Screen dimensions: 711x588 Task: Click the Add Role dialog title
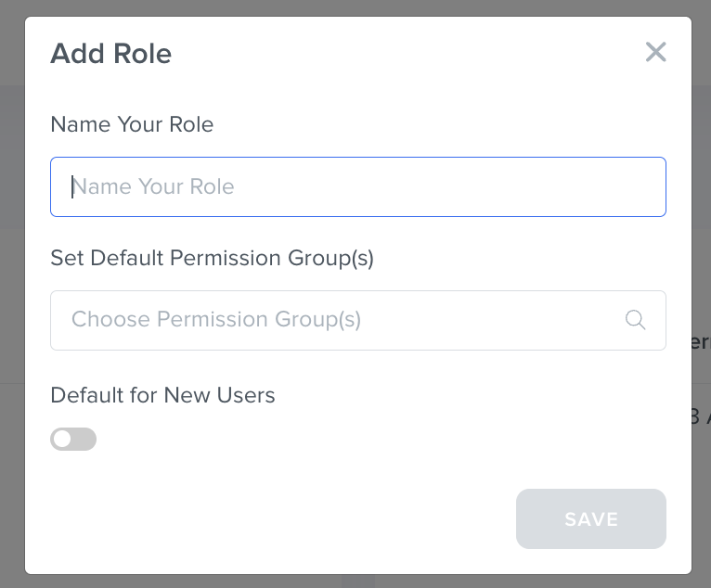[110, 53]
